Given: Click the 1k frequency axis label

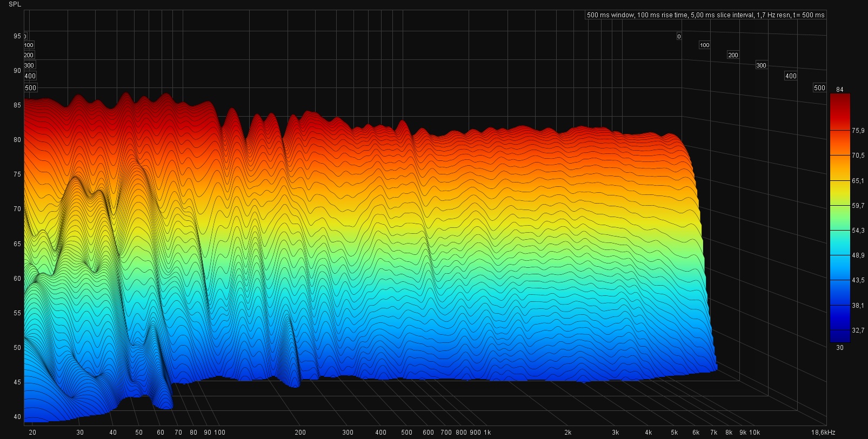Looking at the screenshot, I should tap(487, 433).
